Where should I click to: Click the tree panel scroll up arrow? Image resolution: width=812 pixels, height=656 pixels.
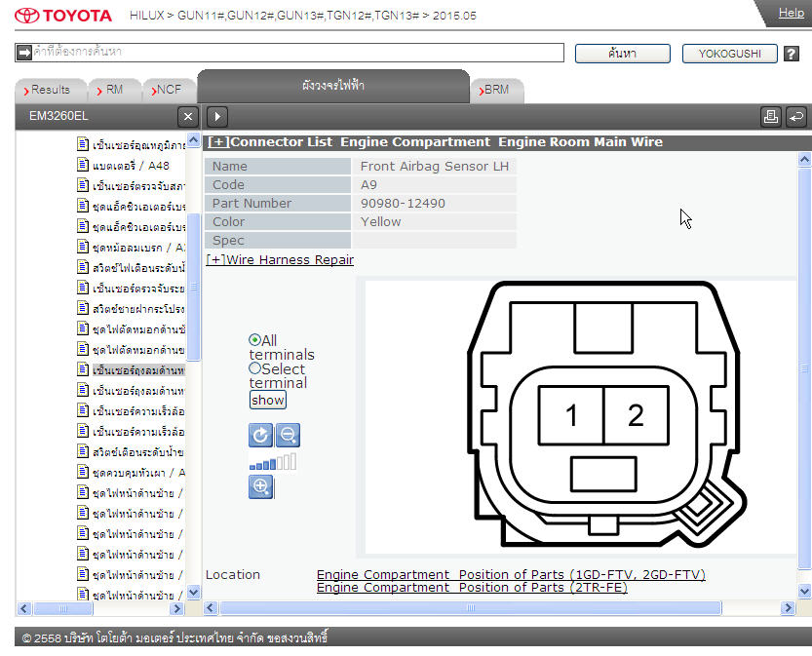(193, 139)
